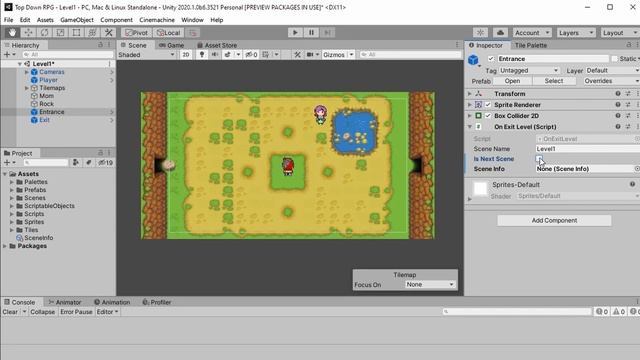
Task: Toggle Local handle rotation
Action: [x=169, y=33]
